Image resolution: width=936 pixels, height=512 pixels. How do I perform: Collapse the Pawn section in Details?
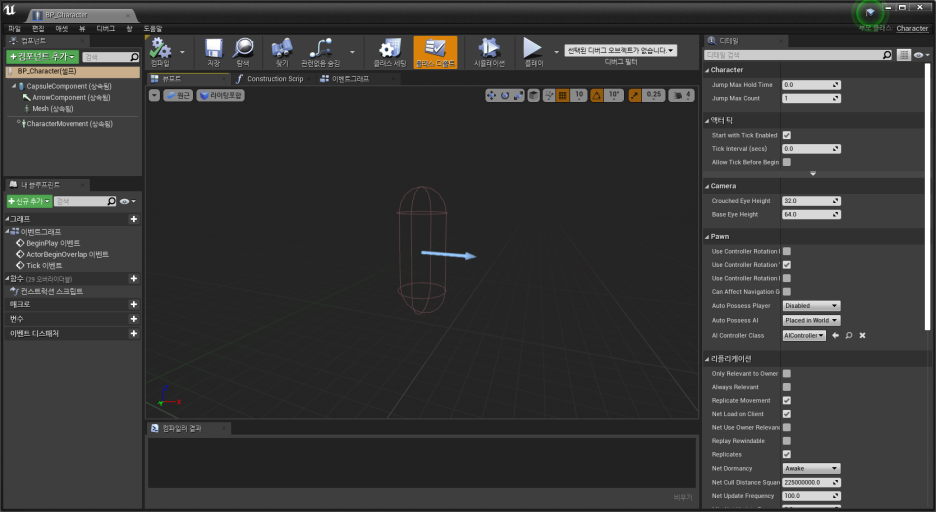(707, 237)
